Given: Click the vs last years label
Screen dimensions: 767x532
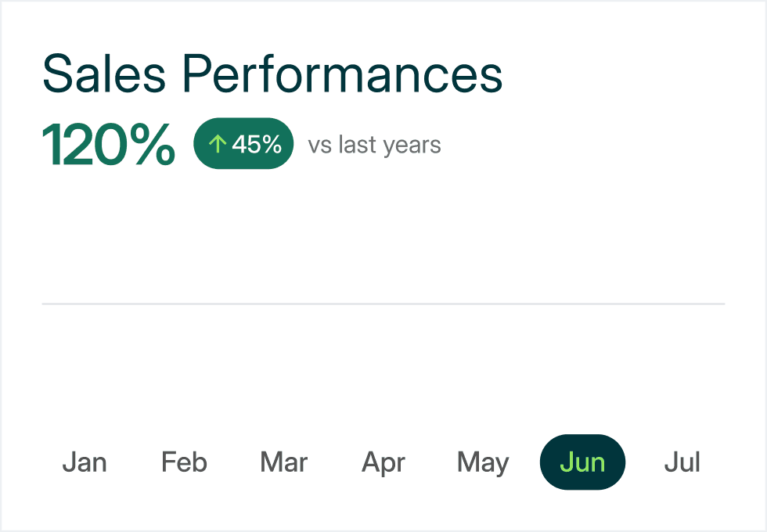Looking at the screenshot, I should 375,146.
